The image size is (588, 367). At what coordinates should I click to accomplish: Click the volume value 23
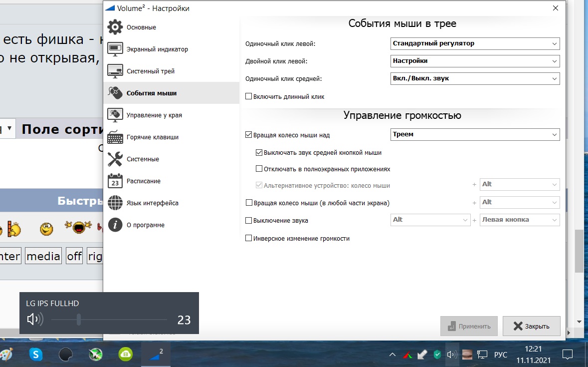184,320
